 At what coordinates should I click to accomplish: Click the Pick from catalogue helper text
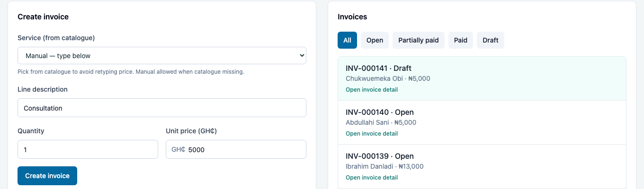[x=131, y=72]
